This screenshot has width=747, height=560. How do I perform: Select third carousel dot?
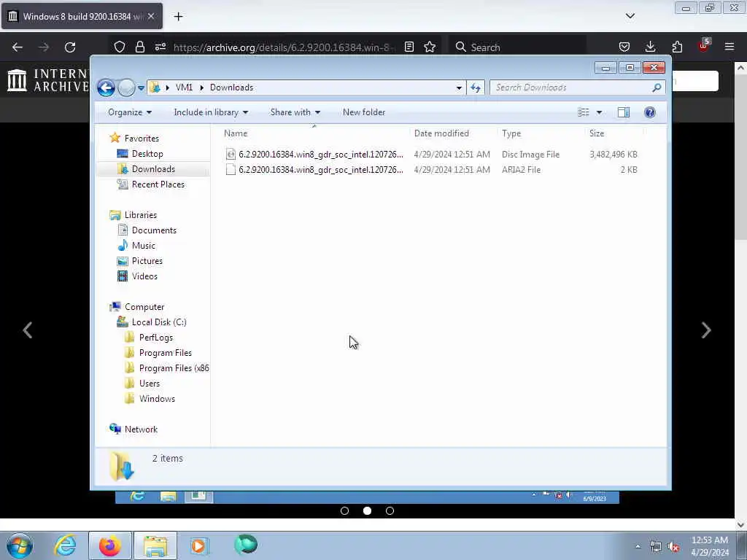click(390, 511)
